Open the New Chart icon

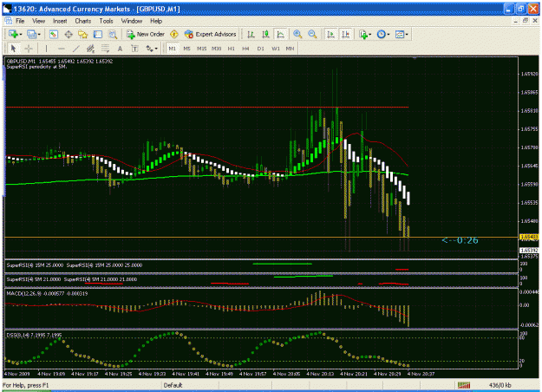click(13, 34)
